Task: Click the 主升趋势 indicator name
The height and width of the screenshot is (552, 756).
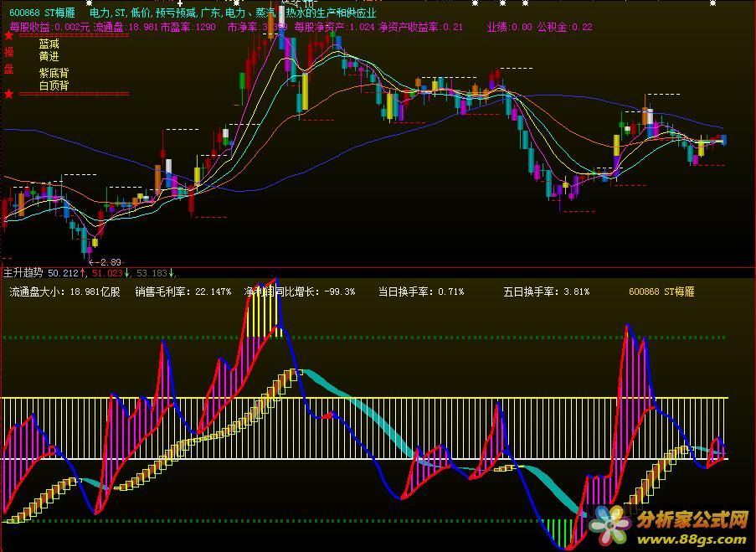Action: (23, 273)
